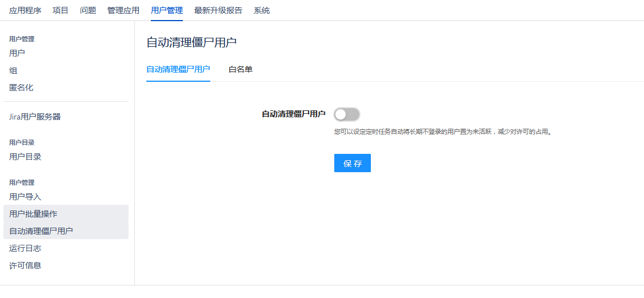The width and height of the screenshot is (644, 298).
Task: Open 许可信息 in the sidebar
Action: pos(25,265)
